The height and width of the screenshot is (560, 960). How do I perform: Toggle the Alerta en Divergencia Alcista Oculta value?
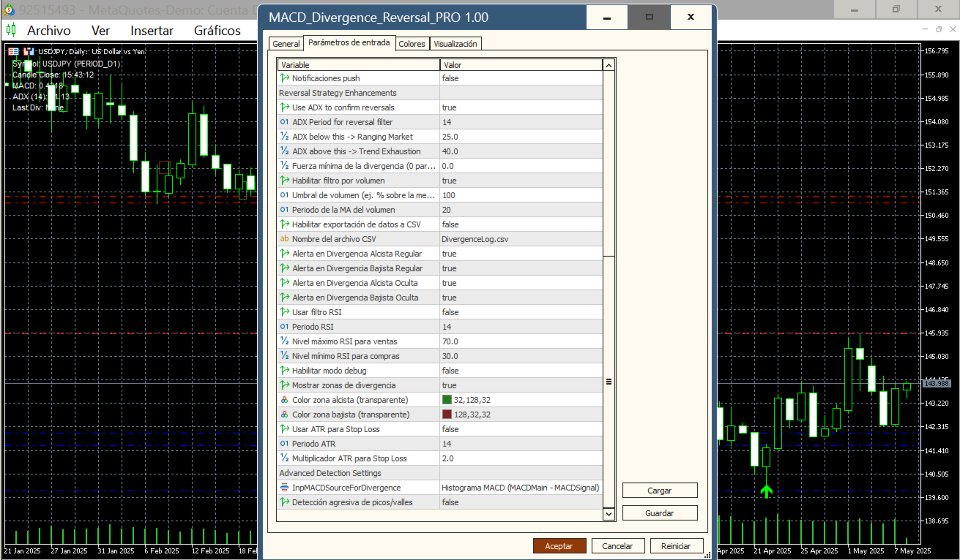521,283
